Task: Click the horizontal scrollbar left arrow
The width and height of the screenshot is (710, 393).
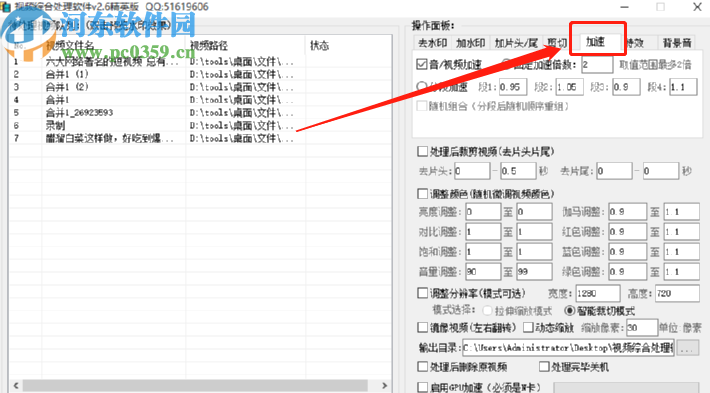Action: [16, 386]
